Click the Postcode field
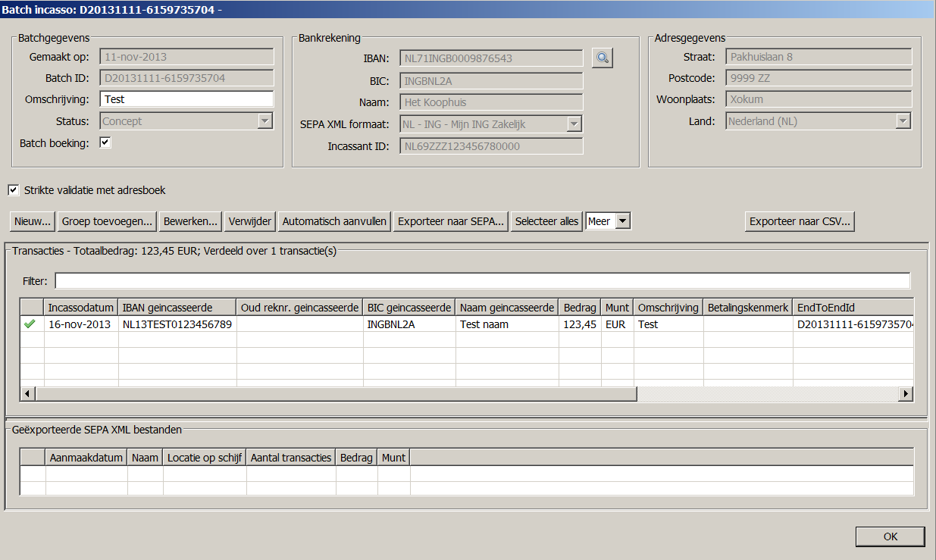The height and width of the screenshot is (560, 936). 819,78
